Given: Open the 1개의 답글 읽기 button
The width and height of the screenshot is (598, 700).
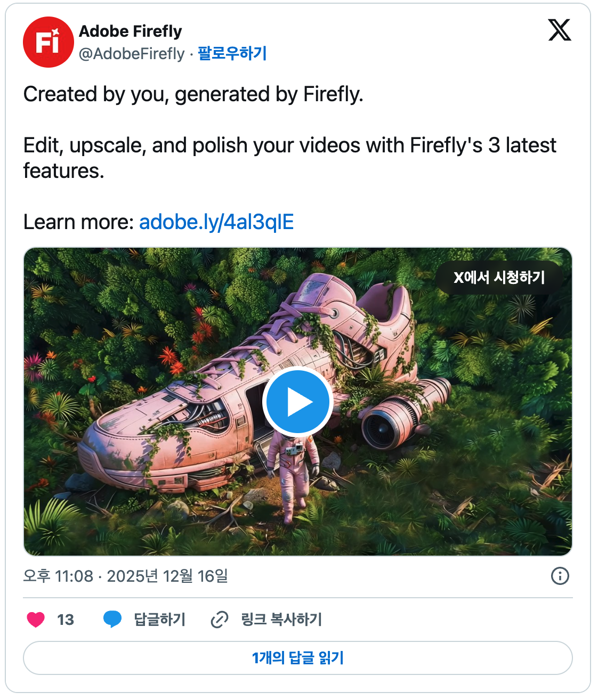Looking at the screenshot, I should tap(298, 658).
